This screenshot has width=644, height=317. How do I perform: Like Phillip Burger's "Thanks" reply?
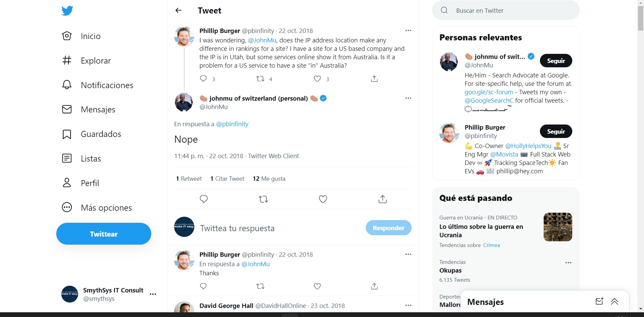[x=317, y=286]
